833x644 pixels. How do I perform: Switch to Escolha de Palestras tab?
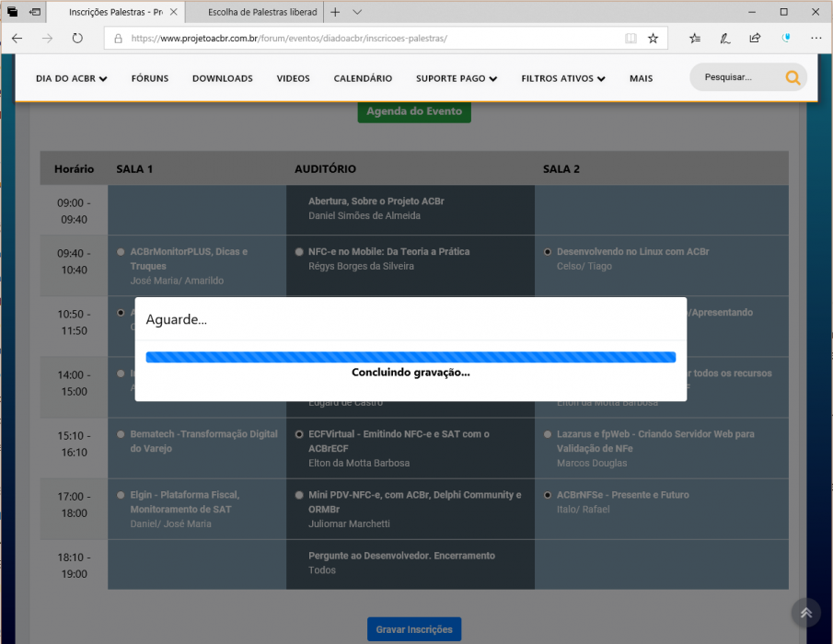[255, 12]
